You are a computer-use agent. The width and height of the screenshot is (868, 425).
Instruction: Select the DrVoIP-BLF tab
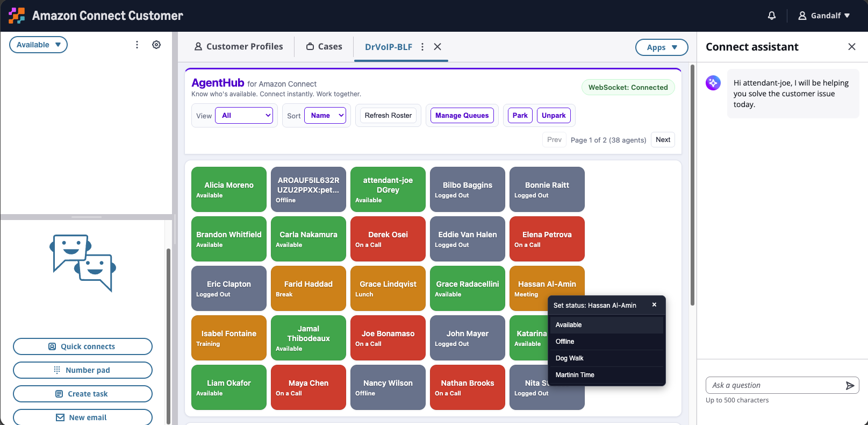[x=389, y=47]
